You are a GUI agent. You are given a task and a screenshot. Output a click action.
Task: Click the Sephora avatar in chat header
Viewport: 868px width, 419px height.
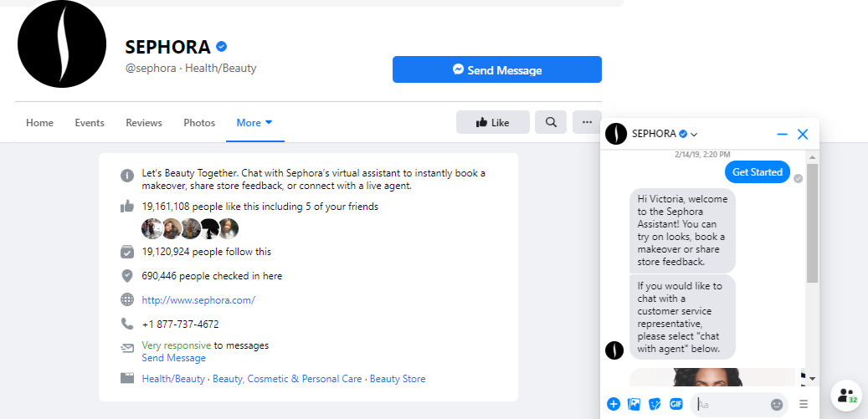[615, 134]
